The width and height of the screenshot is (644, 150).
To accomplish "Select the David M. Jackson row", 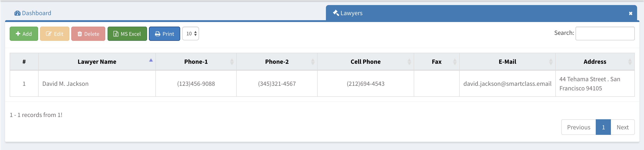I will 322,84.
